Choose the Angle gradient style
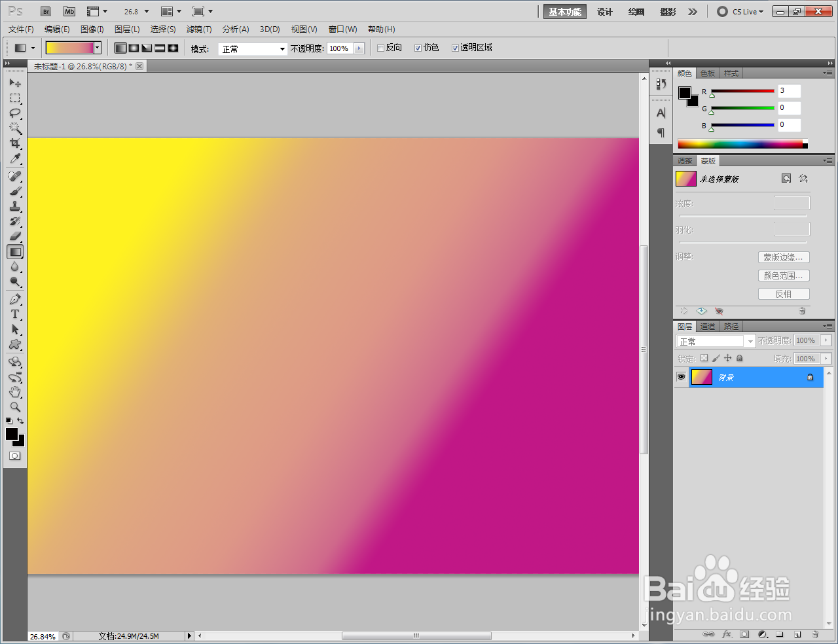The width and height of the screenshot is (838, 644). click(147, 48)
